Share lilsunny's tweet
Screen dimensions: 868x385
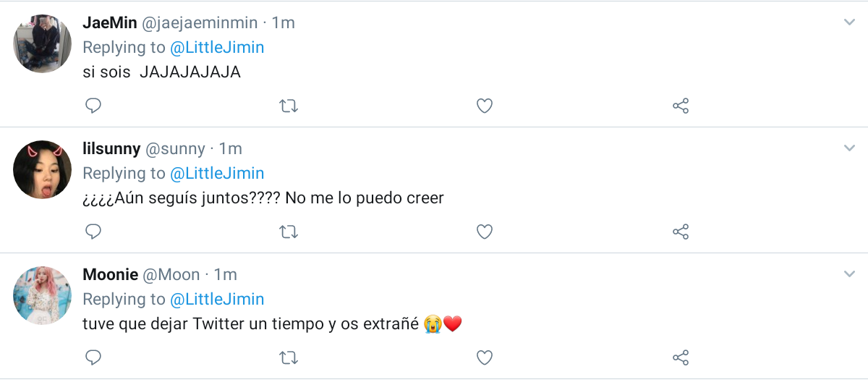tap(681, 232)
